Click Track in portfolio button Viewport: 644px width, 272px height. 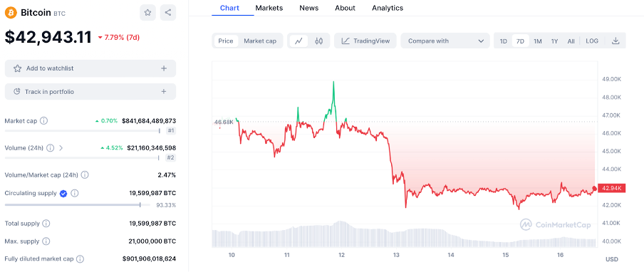point(90,91)
